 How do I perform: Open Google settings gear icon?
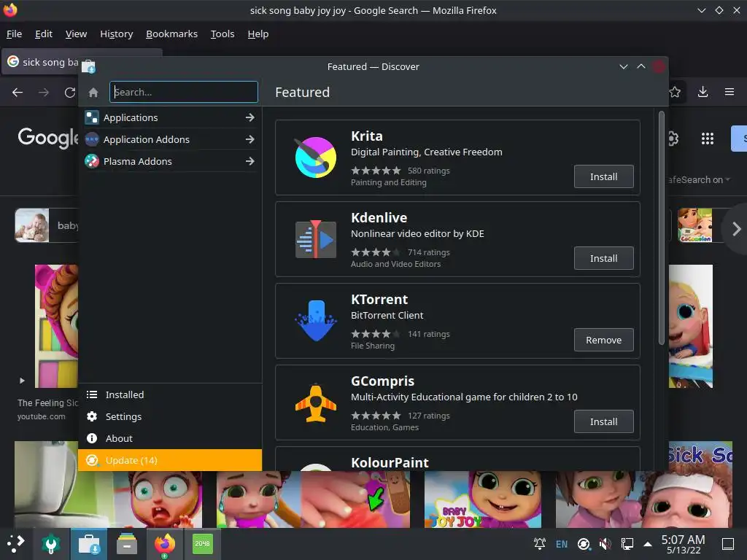[x=673, y=139]
